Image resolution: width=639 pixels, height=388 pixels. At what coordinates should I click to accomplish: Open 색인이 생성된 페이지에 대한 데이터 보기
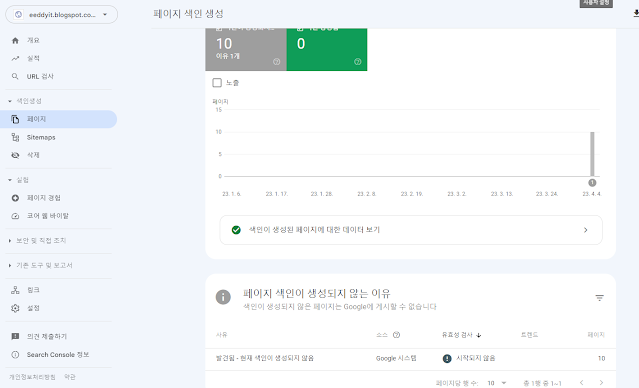click(x=411, y=230)
